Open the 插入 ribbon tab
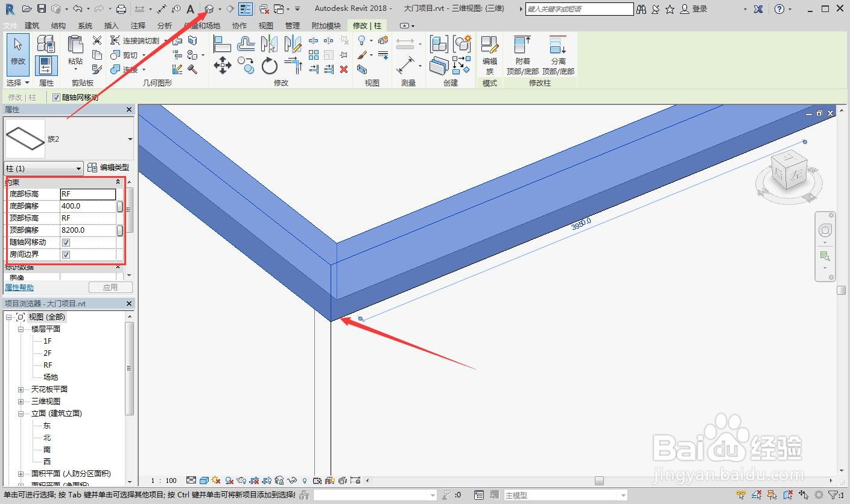 tap(112, 26)
